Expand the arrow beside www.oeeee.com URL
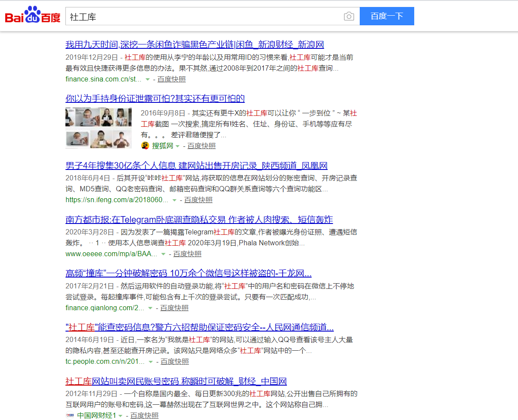518x420 pixels. point(164,254)
